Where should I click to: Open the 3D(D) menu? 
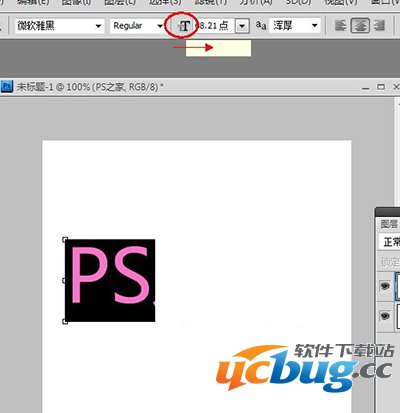298,2
